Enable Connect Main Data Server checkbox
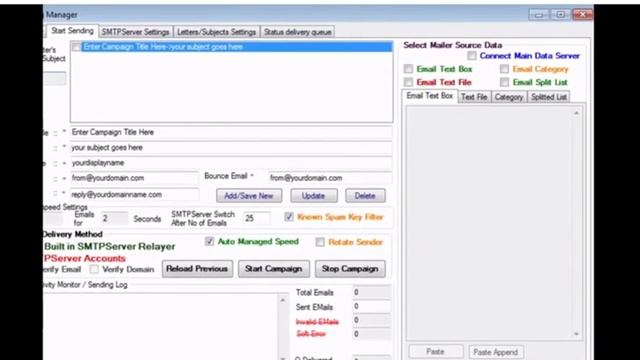 (472, 56)
